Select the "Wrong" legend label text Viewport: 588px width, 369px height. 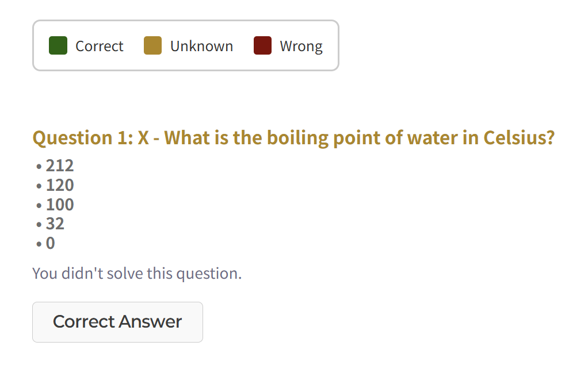(301, 46)
